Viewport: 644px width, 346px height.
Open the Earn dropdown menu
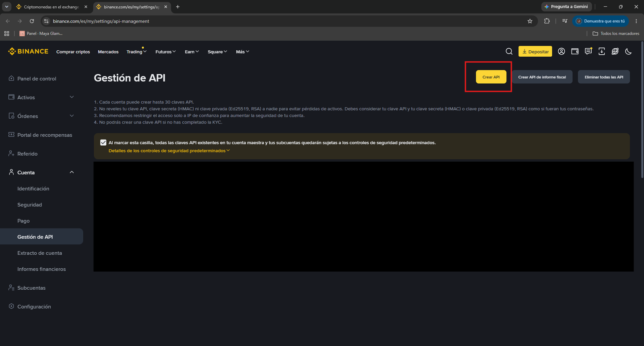[x=192, y=51]
